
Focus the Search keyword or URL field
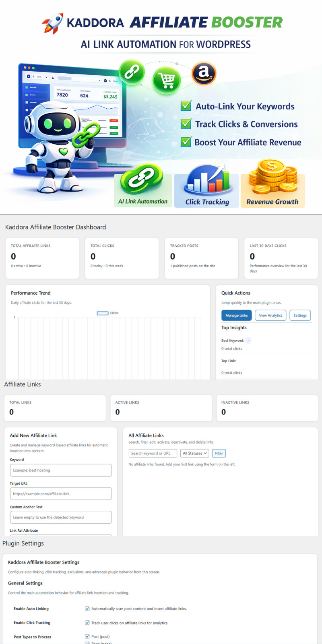tap(153, 453)
